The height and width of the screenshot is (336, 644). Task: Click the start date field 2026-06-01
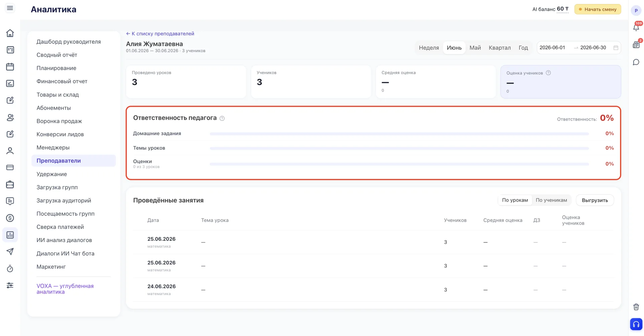tap(553, 48)
